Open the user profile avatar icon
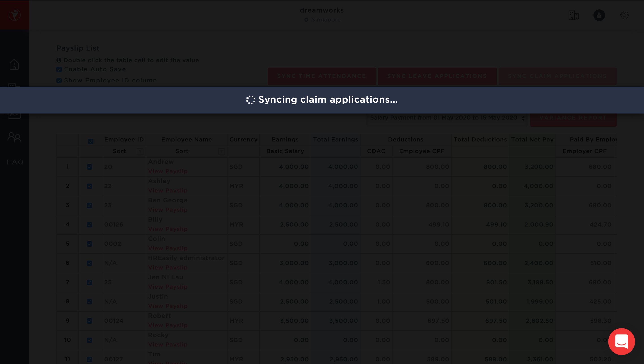 pos(599,15)
